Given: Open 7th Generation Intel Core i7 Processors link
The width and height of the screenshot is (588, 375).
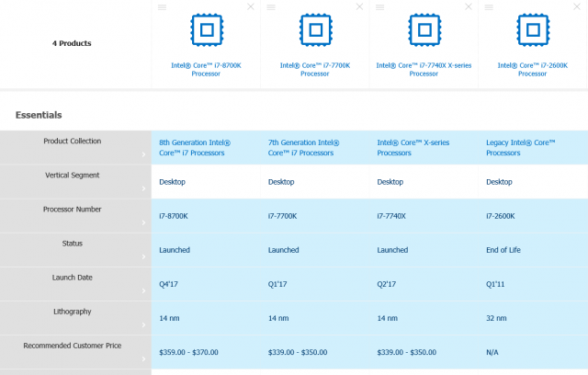Looking at the screenshot, I should click(x=304, y=148).
